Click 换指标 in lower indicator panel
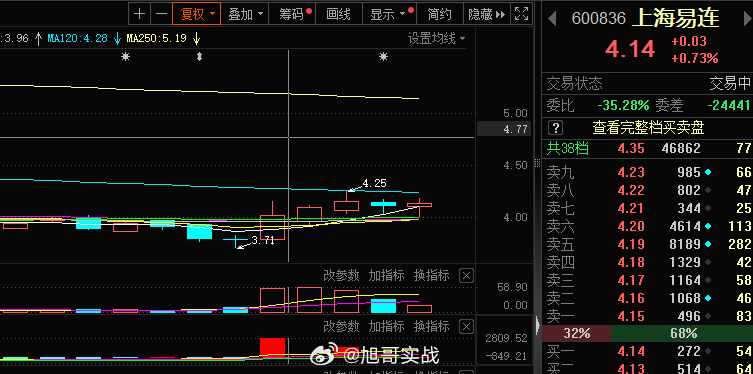The image size is (753, 374). [431, 326]
